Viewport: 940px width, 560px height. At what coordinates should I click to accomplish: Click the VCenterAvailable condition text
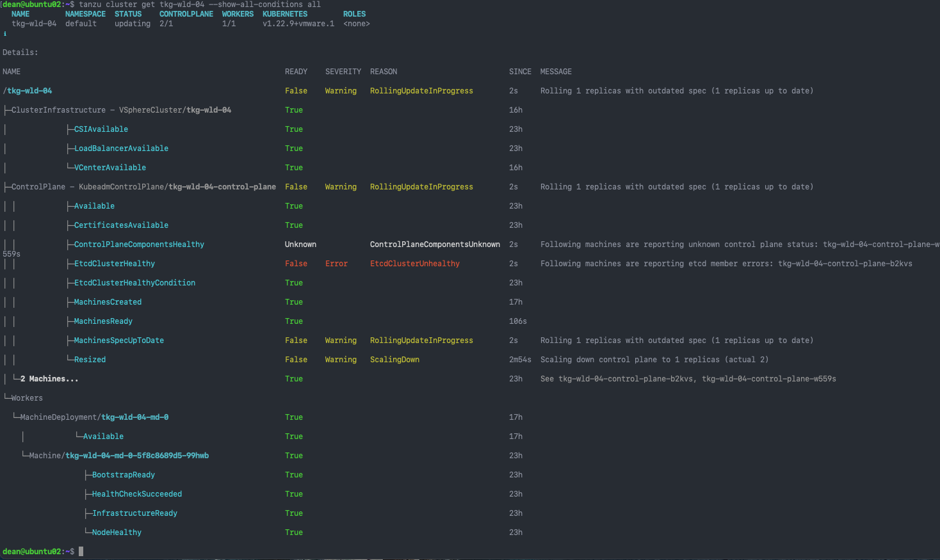[110, 168]
